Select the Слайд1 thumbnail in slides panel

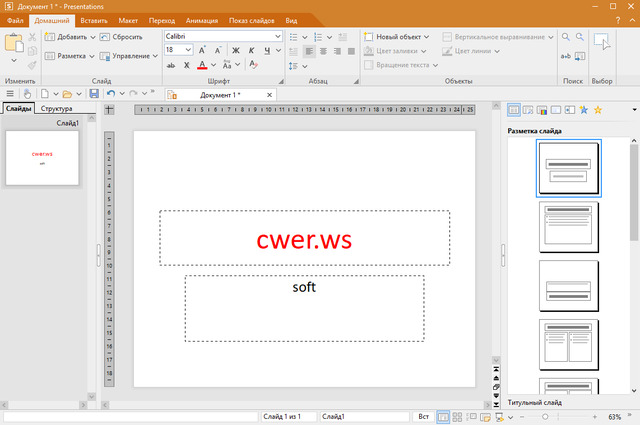(42, 158)
